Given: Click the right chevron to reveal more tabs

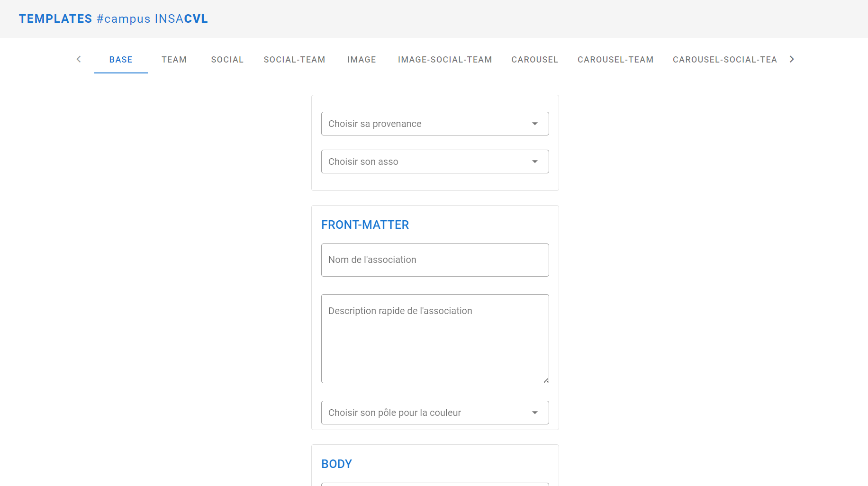Looking at the screenshot, I should pyautogui.click(x=792, y=59).
